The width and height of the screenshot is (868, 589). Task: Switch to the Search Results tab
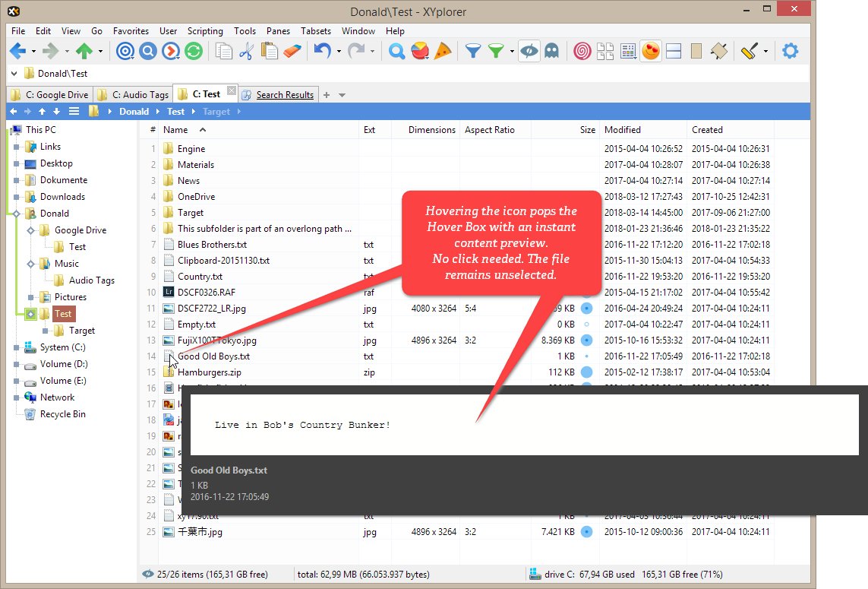coord(279,95)
